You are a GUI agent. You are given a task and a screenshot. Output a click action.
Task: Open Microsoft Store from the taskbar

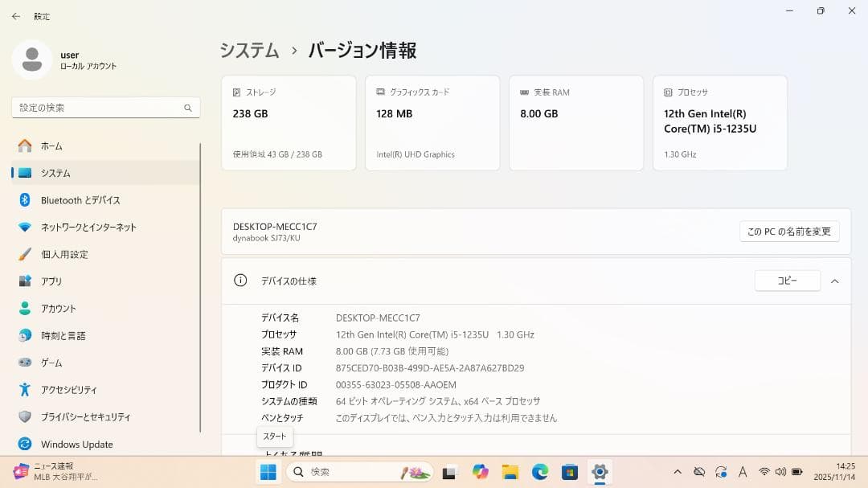click(x=571, y=472)
